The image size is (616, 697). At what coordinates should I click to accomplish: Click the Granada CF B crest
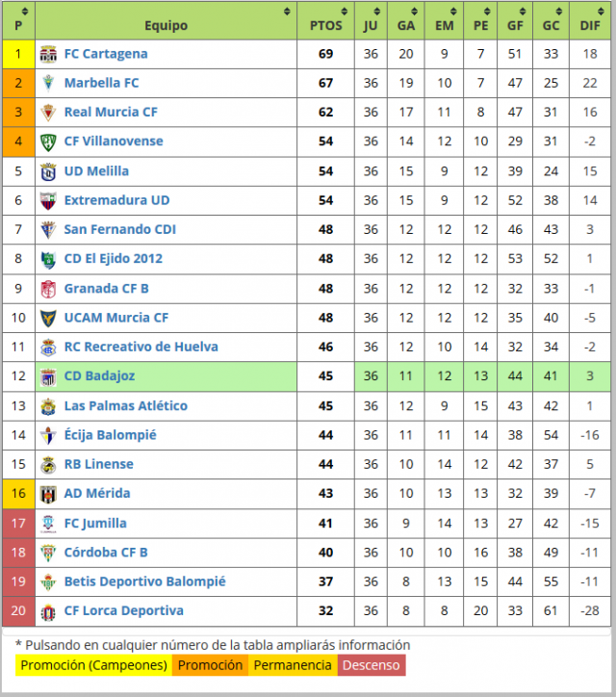click(48, 289)
